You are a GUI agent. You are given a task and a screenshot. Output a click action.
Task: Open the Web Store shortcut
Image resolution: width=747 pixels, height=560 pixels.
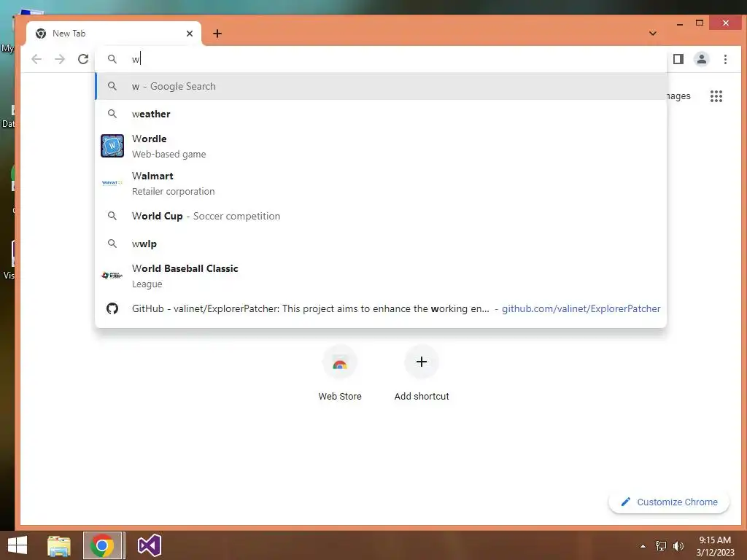click(340, 374)
